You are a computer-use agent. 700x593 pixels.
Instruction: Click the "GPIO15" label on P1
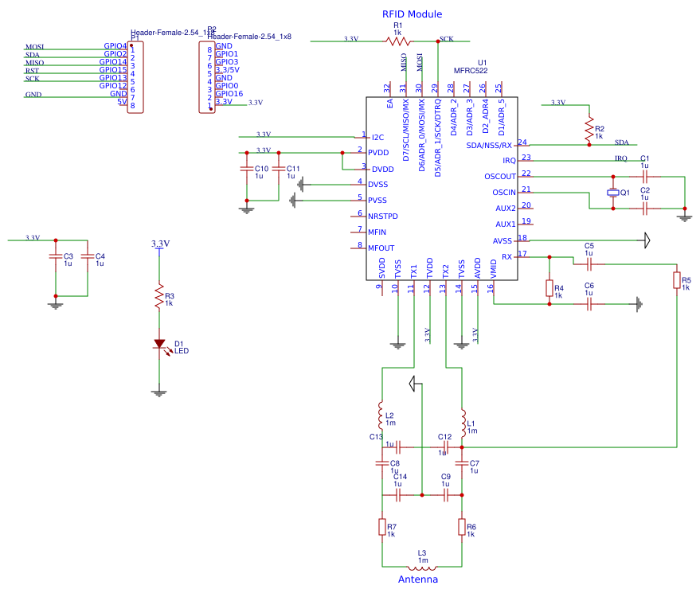[x=113, y=69]
